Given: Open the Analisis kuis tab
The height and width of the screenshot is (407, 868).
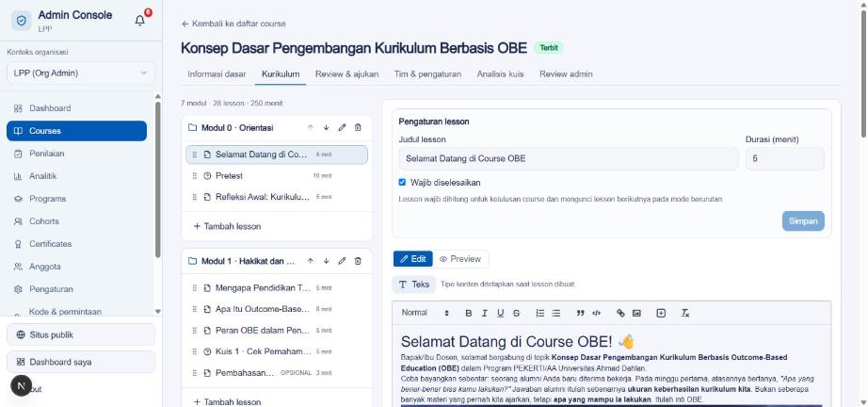Looking at the screenshot, I should (500, 73).
